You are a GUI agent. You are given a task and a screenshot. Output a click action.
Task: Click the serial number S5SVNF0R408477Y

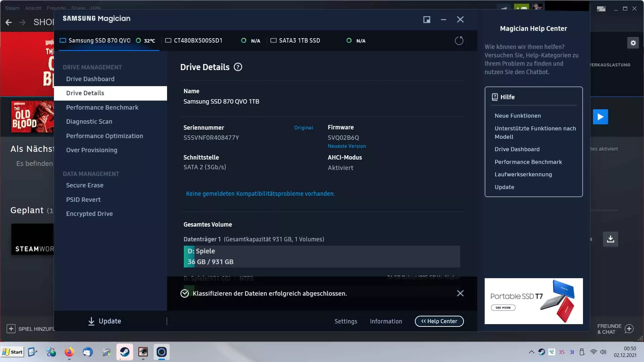coord(211,138)
